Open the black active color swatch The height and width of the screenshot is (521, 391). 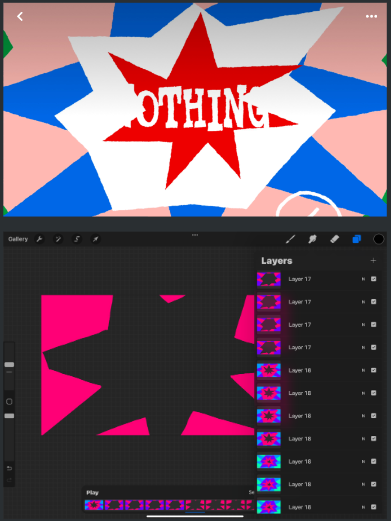click(379, 239)
